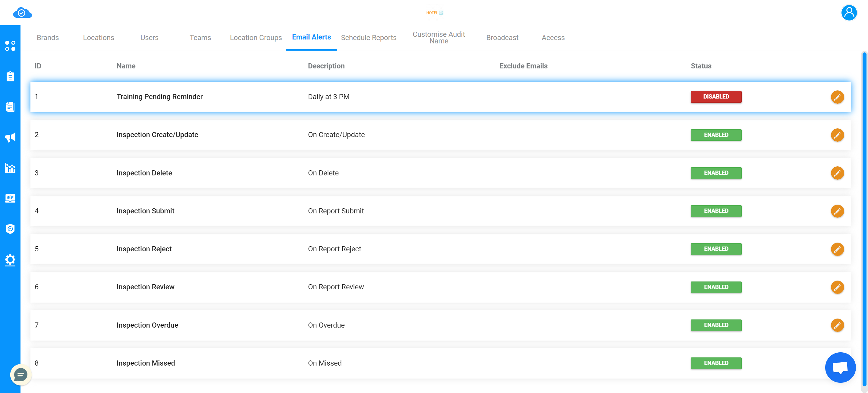This screenshot has height=393, width=868.
Task: Select the Teams navigation tab
Action: coord(200,38)
